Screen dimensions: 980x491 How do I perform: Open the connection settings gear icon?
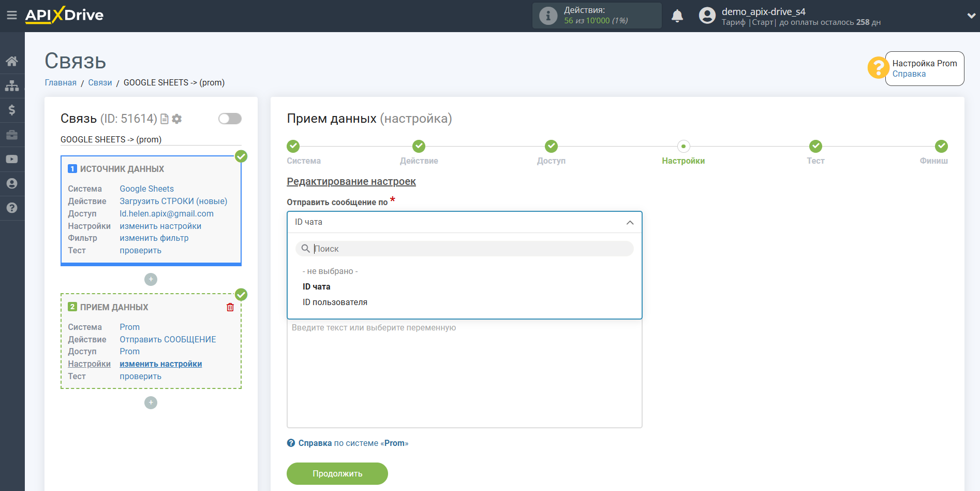177,119
